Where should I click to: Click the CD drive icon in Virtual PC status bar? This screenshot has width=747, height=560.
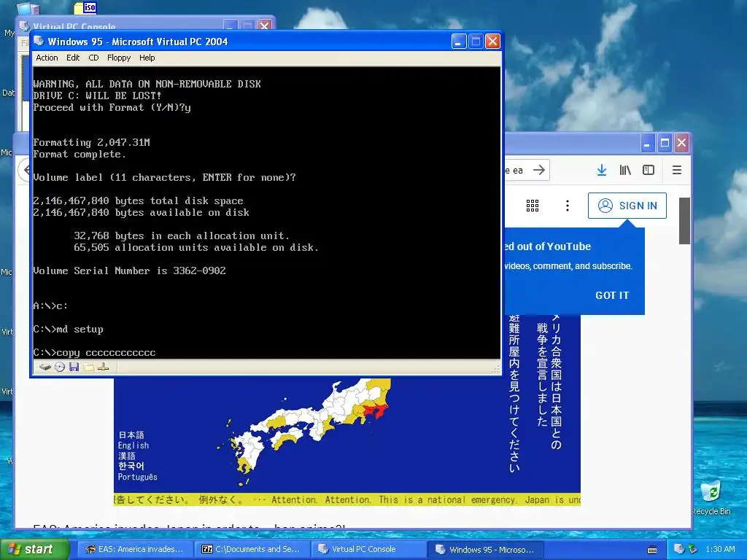(60, 367)
